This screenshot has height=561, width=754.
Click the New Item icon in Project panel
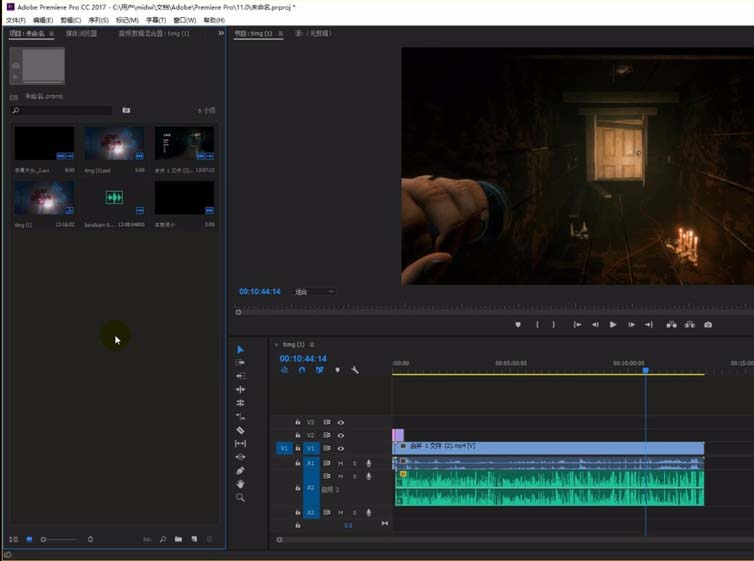194,539
